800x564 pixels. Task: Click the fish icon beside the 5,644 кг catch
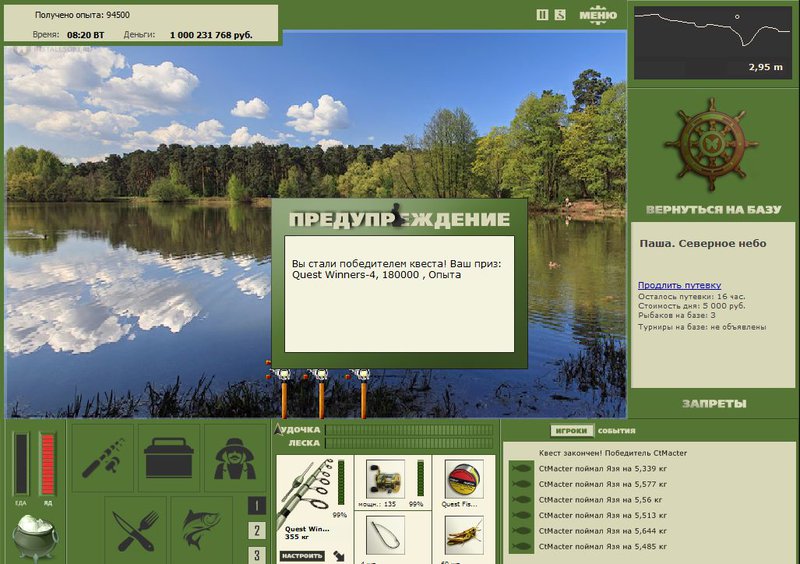521,531
